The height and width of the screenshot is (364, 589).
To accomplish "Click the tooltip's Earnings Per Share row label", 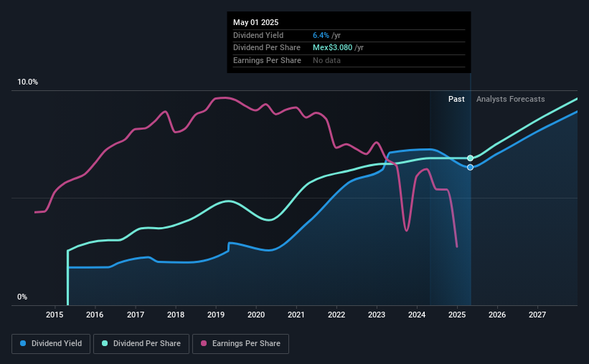I will click(x=267, y=60).
